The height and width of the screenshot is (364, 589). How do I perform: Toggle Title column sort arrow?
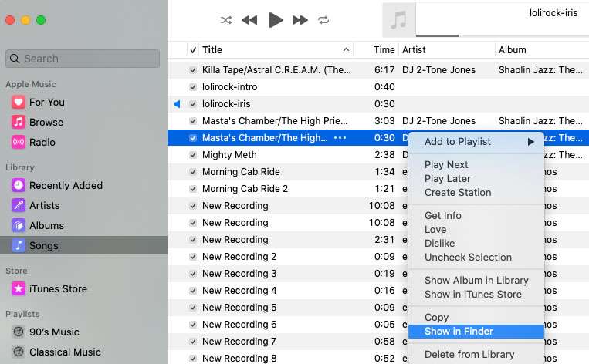[x=346, y=49]
